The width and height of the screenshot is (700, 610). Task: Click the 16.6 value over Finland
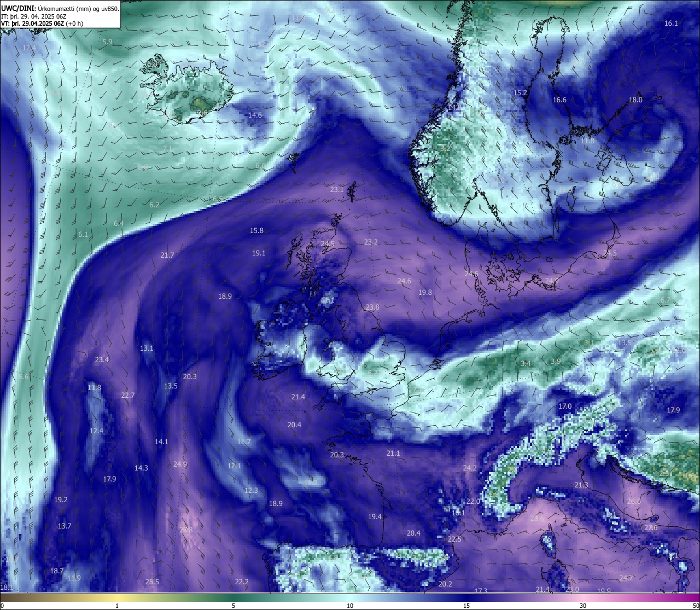559,100
